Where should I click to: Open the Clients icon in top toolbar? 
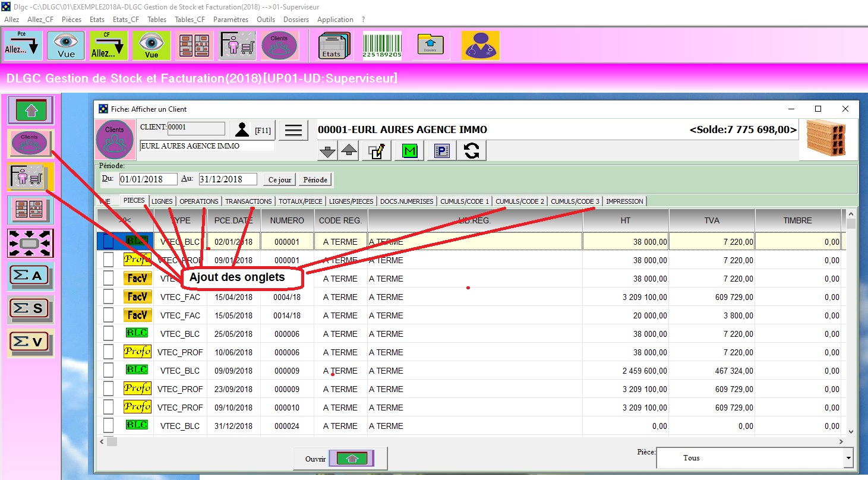click(279, 45)
